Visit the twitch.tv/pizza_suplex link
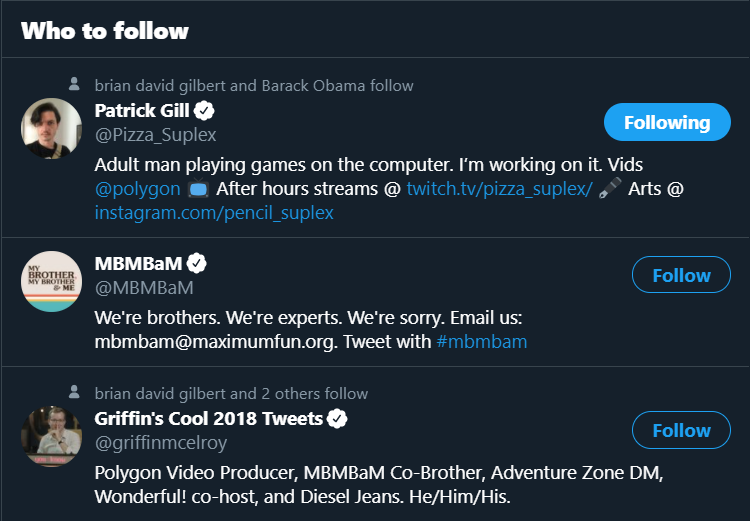 (x=499, y=188)
